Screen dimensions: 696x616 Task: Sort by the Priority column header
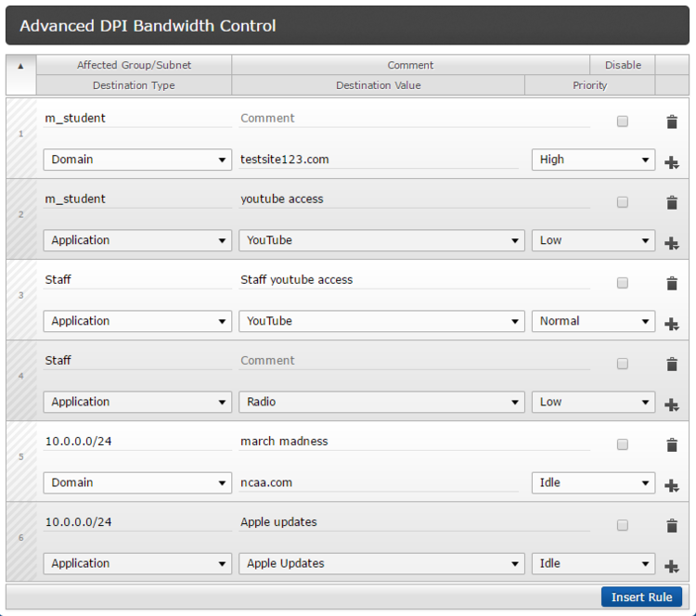[589, 85]
